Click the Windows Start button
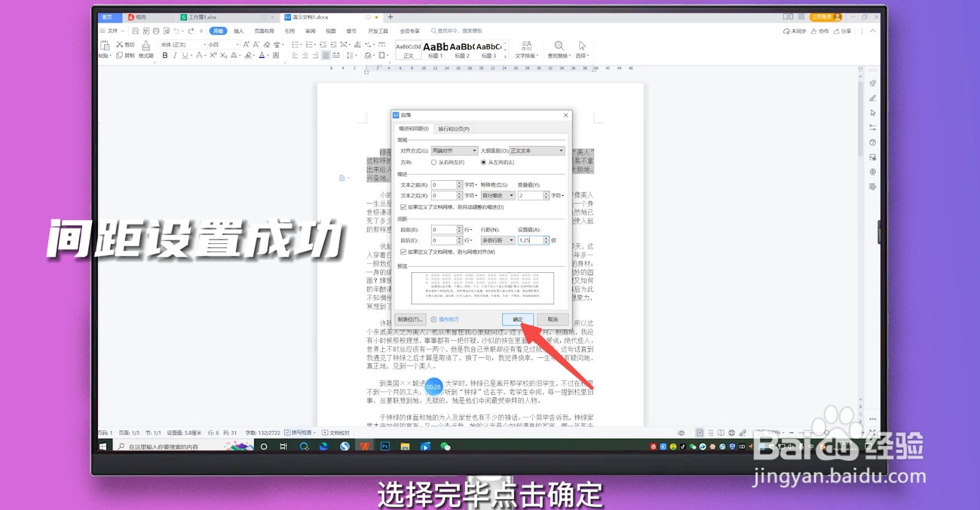Screen dimensions: 980x510 pyautogui.click(x=103, y=446)
